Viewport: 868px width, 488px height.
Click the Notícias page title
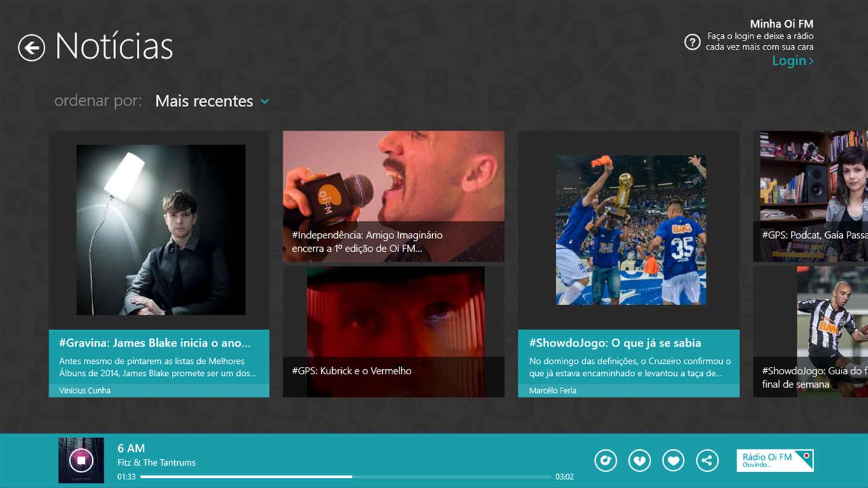coord(114,46)
